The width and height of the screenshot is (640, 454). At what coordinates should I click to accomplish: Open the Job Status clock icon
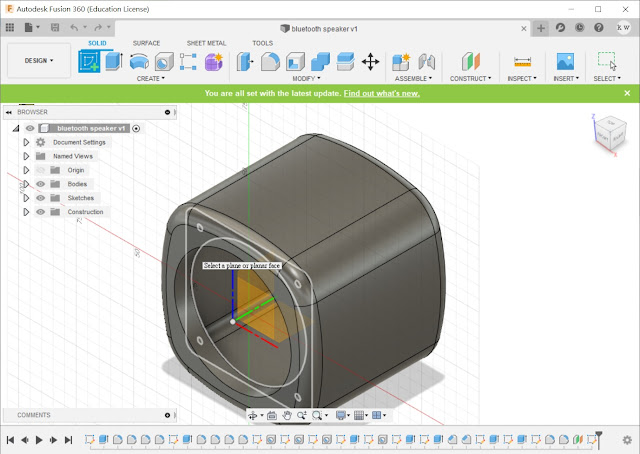pyautogui.click(x=579, y=27)
